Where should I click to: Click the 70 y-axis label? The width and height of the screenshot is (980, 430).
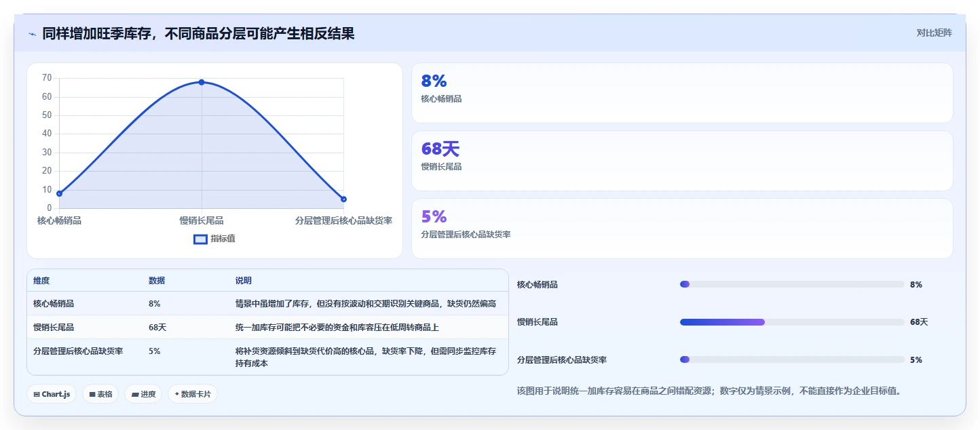47,78
